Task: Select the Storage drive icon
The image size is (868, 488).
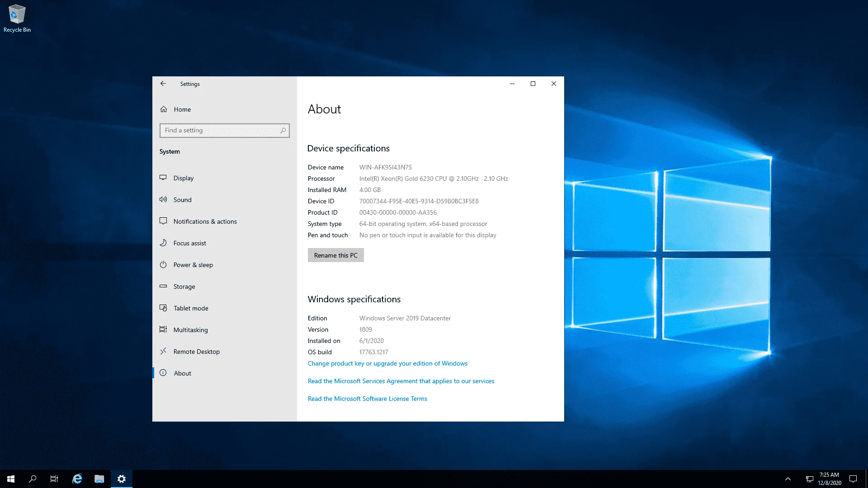Action: pyautogui.click(x=163, y=286)
